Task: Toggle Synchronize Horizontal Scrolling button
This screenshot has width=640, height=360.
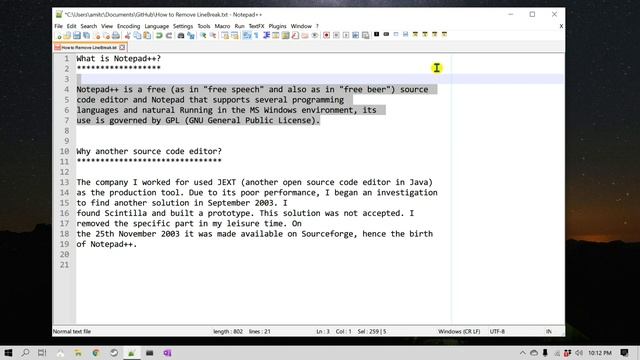Action: 235,36
